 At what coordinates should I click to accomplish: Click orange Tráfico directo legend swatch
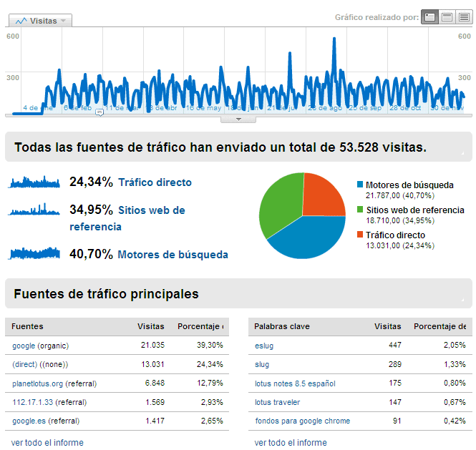pos(360,234)
